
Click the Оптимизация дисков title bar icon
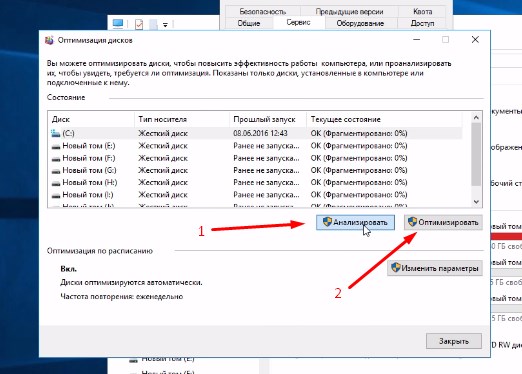[49, 40]
